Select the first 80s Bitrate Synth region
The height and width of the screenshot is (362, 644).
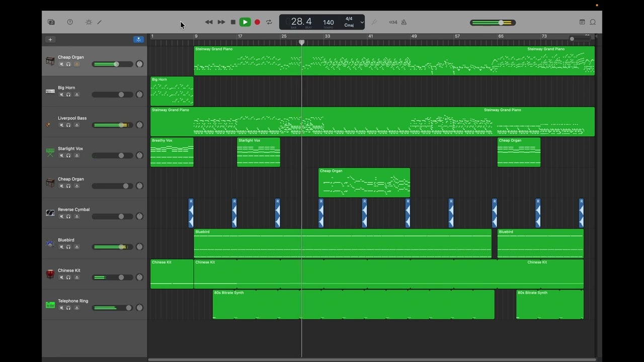click(354, 304)
